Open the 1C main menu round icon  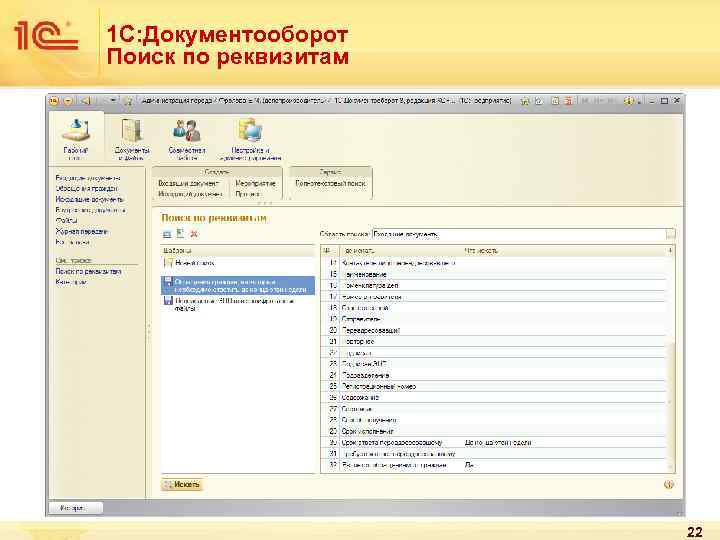point(54,101)
